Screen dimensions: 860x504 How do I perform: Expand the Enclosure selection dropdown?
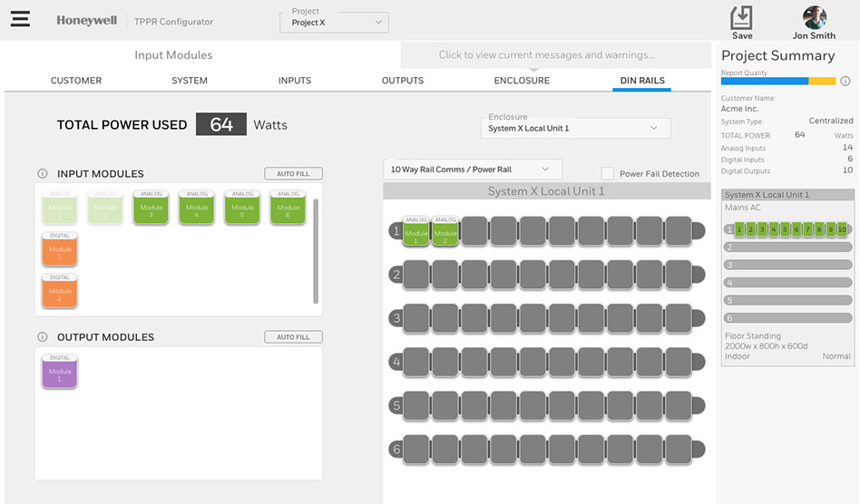575,128
